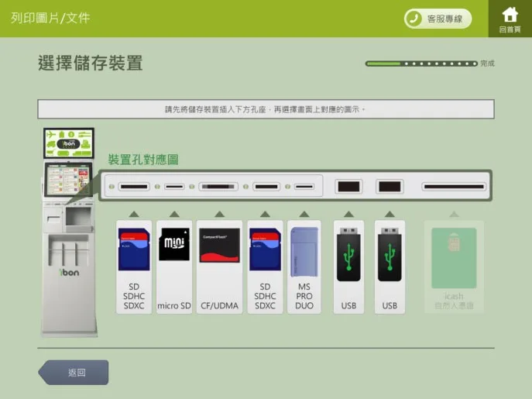Call the 客服專線 customer service button

[x=438, y=19]
